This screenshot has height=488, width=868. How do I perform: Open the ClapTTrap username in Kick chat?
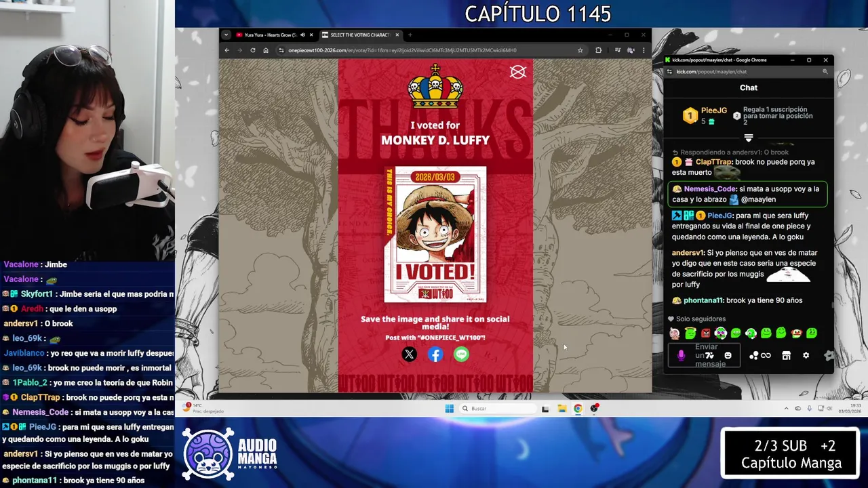[713, 162]
